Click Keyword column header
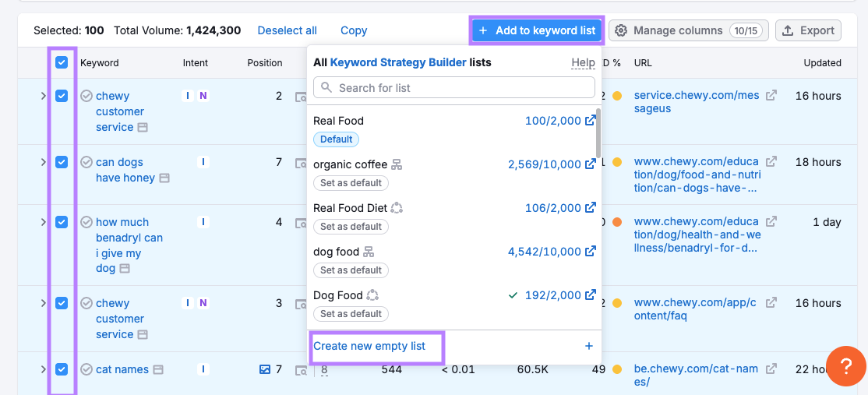Viewport: 868px width, 395px height. 100,62
